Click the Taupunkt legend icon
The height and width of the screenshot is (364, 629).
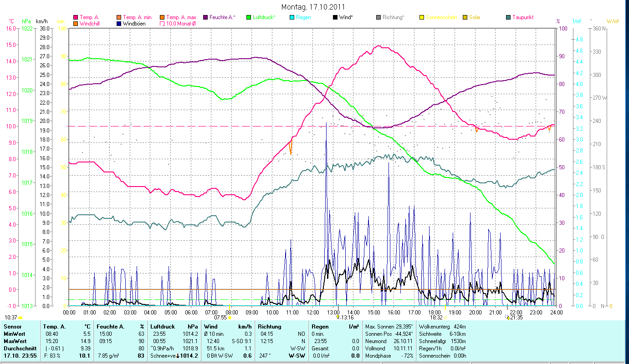pos(508,17)
